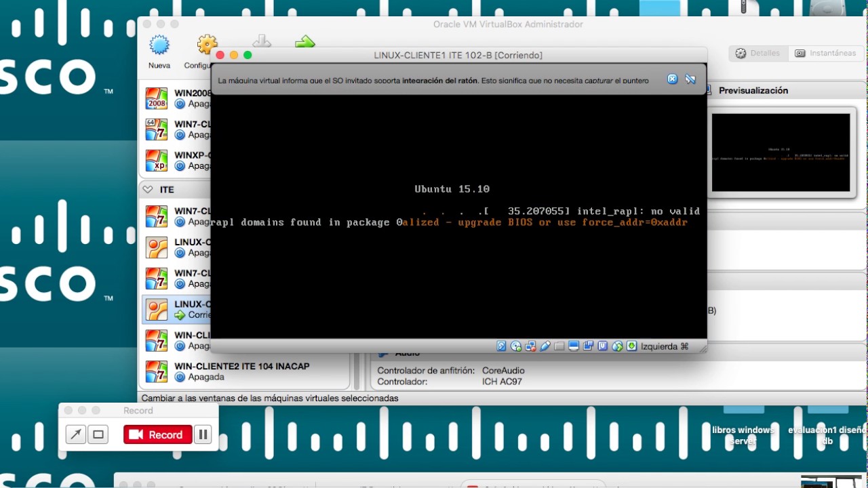Click the Oracle VM VirtualBox Administrador title bar
The image size is (868, 488).
click(508, 24)
